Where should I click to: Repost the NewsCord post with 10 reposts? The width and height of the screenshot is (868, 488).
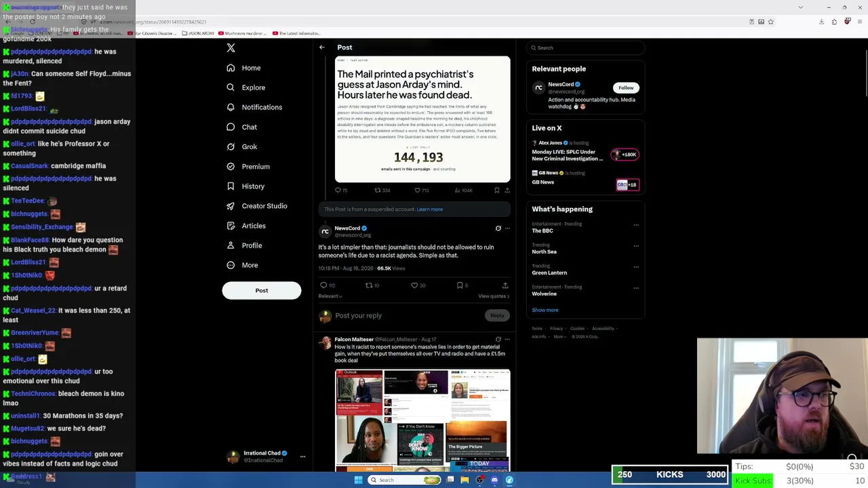(372, 285)
